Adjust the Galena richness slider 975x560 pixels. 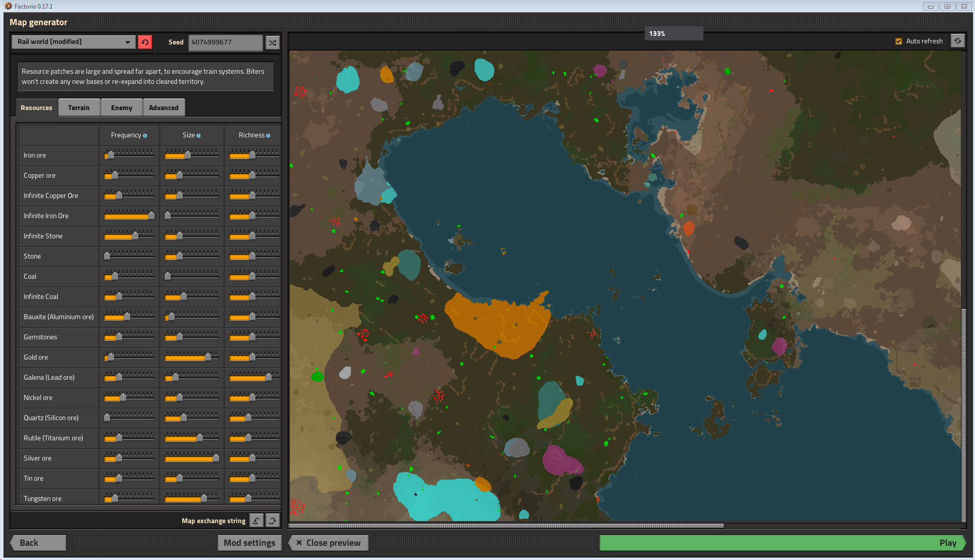point(254,377)
